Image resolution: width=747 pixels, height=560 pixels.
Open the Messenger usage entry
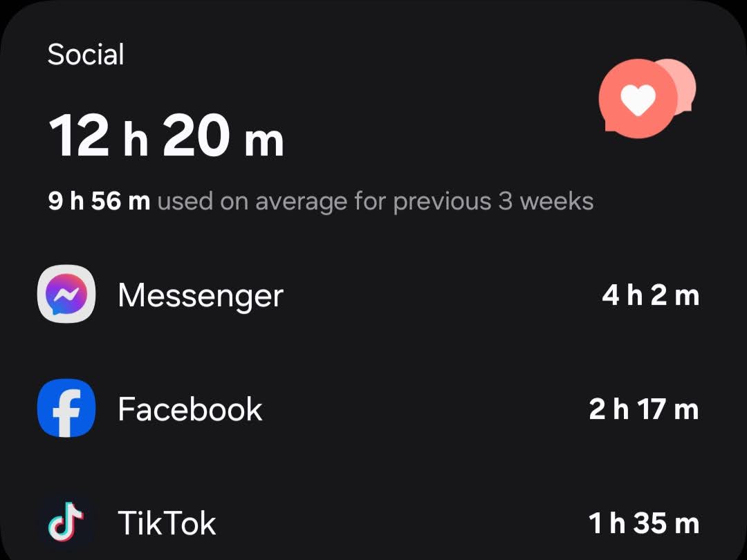point(368,295)
